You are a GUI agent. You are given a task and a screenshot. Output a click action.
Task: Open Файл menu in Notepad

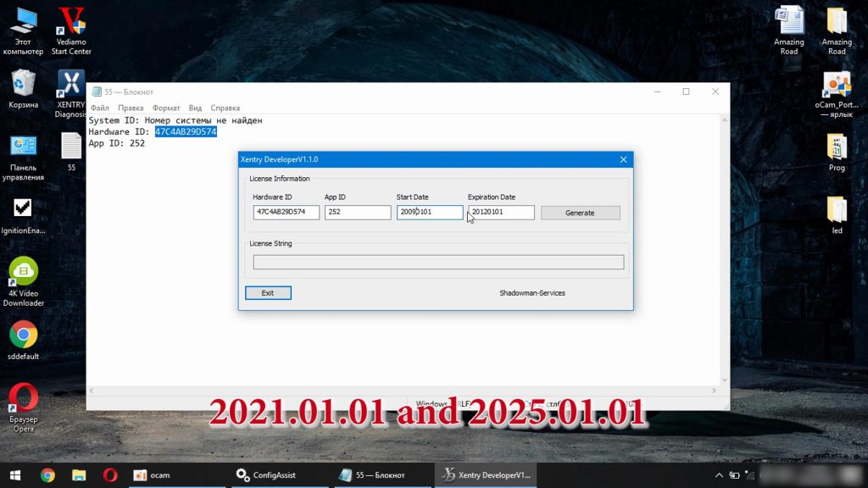(100, 108)
